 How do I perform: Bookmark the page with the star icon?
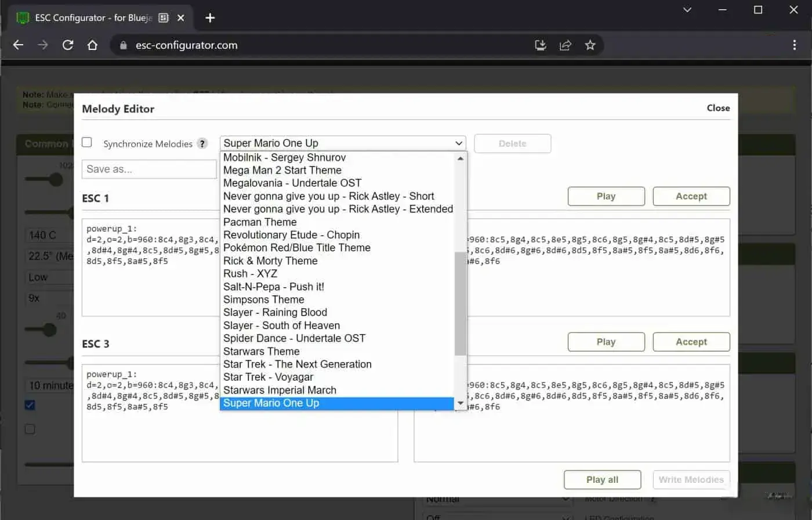click(590, 45)
